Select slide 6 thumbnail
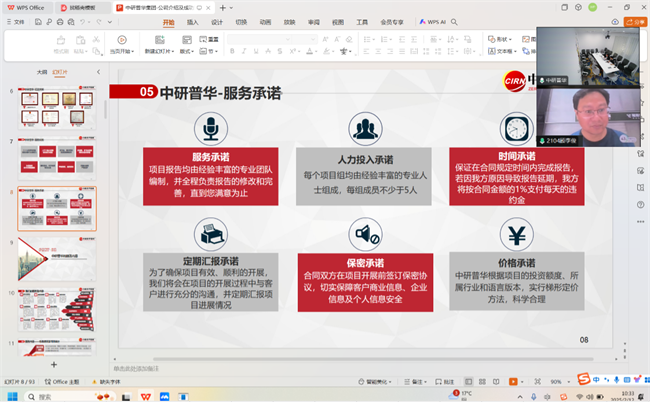 [x=57, y=107]
